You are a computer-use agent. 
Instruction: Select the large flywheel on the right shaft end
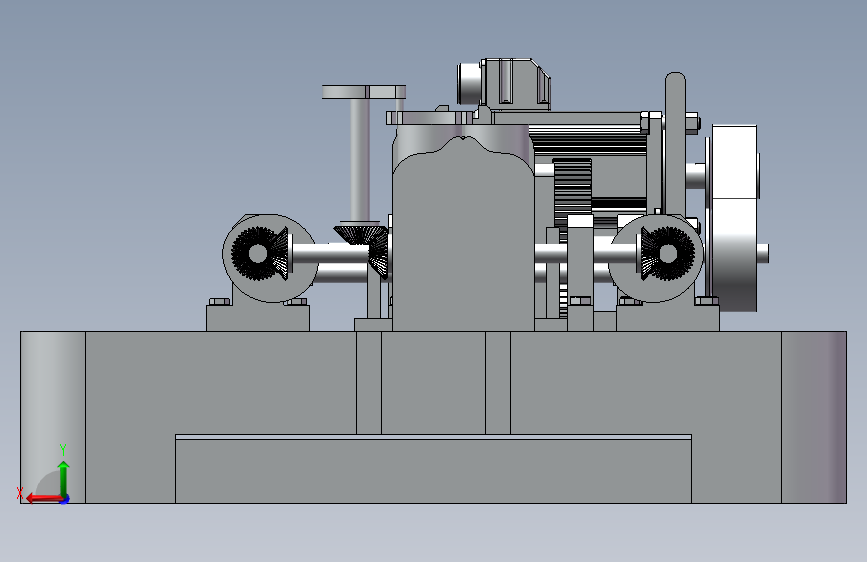[x=734, y=218]
